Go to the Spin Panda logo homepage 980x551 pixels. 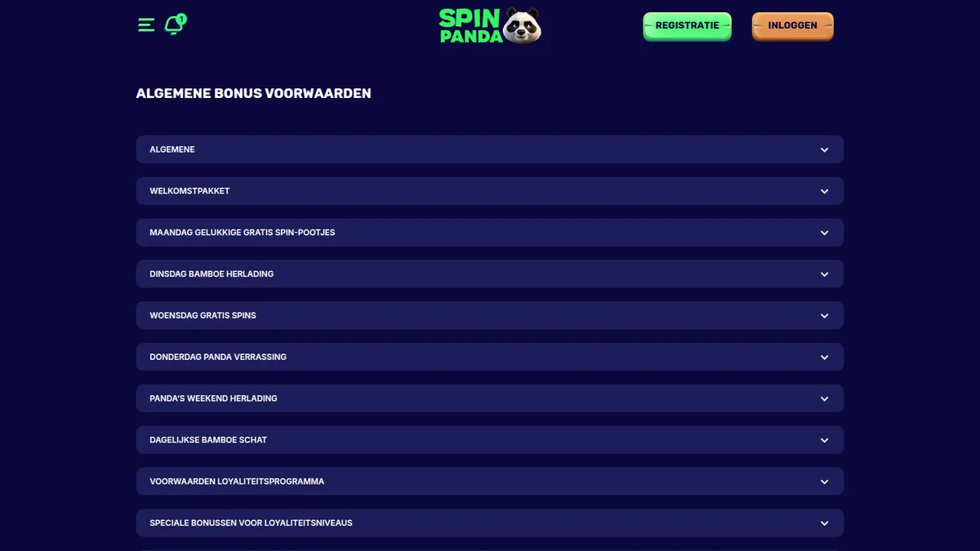490,25
